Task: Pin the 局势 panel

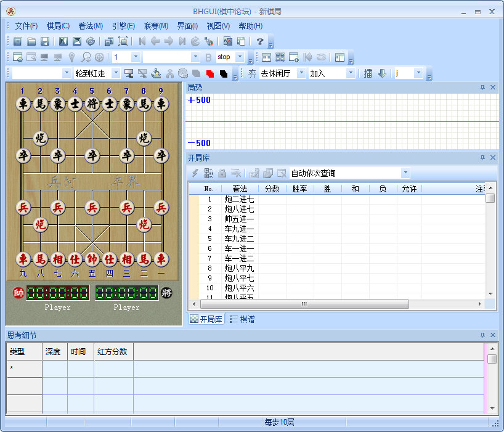Action: [x=482, y=88]
